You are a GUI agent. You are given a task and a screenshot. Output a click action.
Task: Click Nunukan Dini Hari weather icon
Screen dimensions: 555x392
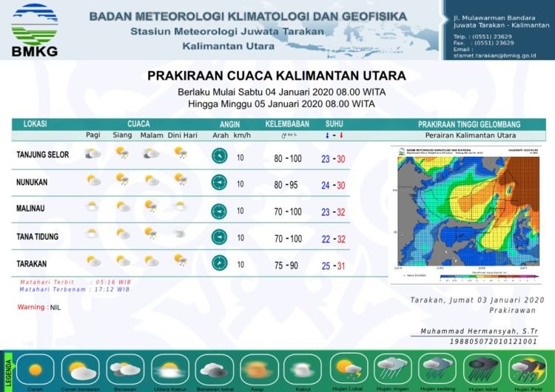181,179
